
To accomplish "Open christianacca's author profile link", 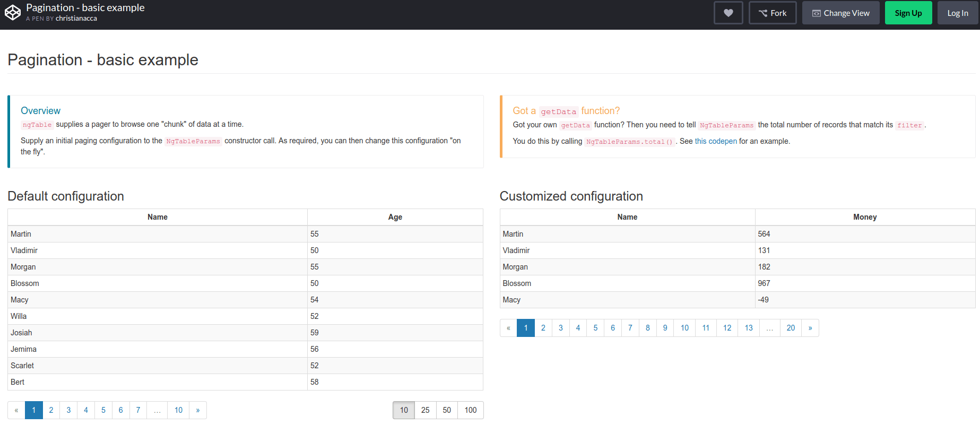I will coord(76,19).
